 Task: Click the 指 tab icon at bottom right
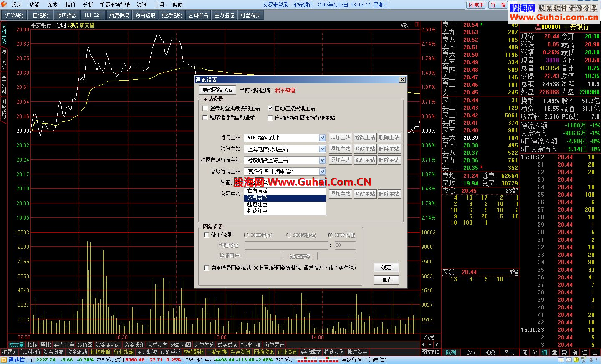point(575,352)
